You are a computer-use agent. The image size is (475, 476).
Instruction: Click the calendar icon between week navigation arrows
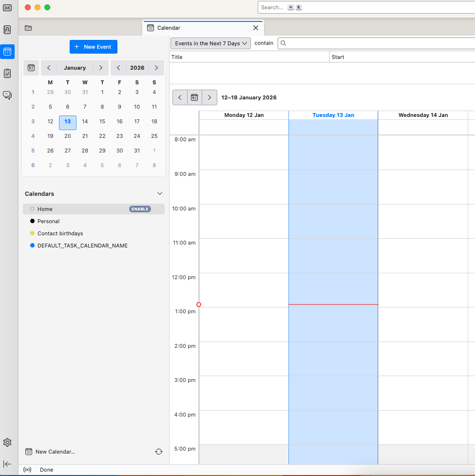pyautogui.click(x=194, y=97)
